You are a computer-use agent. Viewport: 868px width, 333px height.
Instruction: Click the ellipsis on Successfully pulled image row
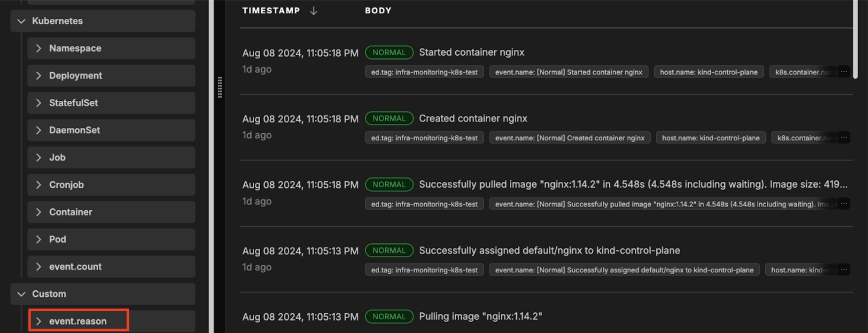pos(844,204)
